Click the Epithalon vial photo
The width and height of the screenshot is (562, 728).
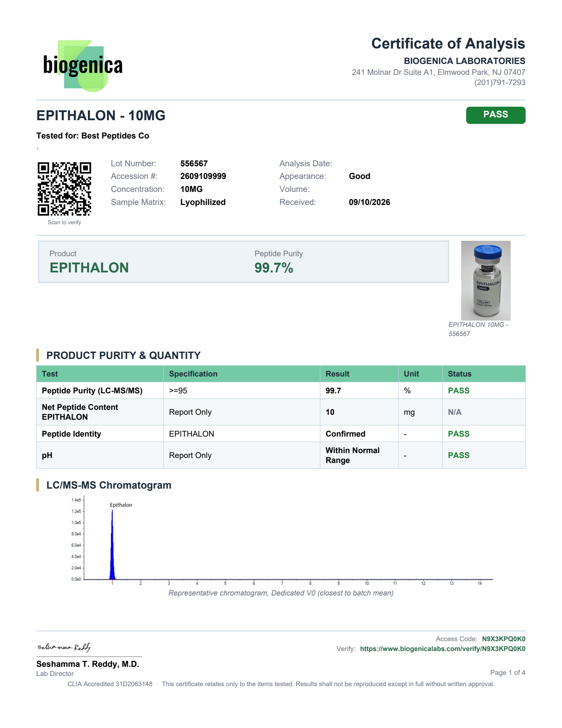pyautogui.click(x=485, y=280)
